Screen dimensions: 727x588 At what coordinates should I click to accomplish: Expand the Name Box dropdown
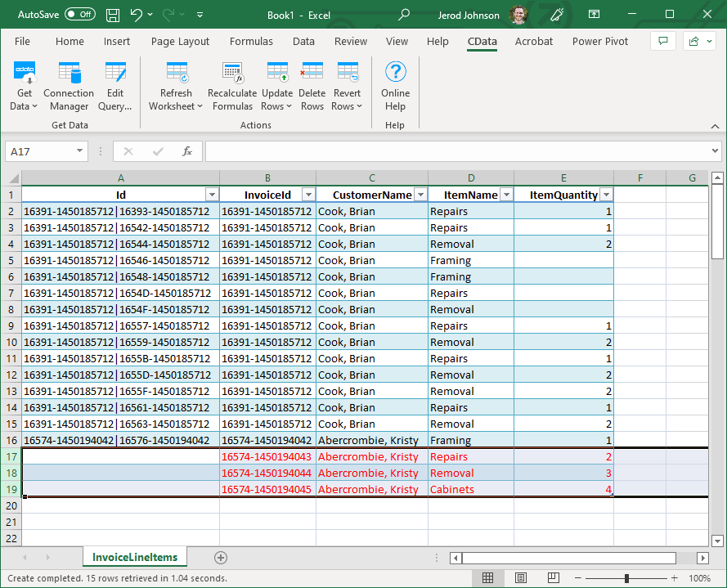click(79, 150)
